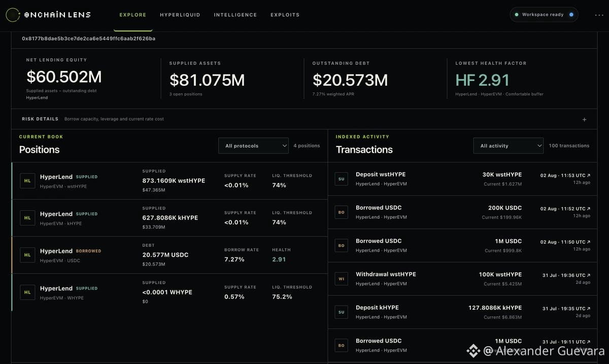The height and width of the screenshot is (364, 609).
Task: Expand Risk Details with plus icon
Action: tap(584, 120)
